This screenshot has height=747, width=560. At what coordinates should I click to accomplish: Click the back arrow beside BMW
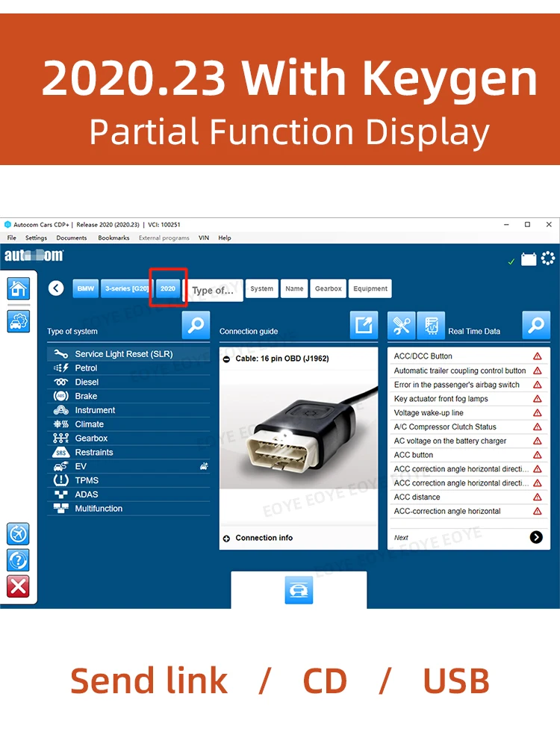(56, 288)
